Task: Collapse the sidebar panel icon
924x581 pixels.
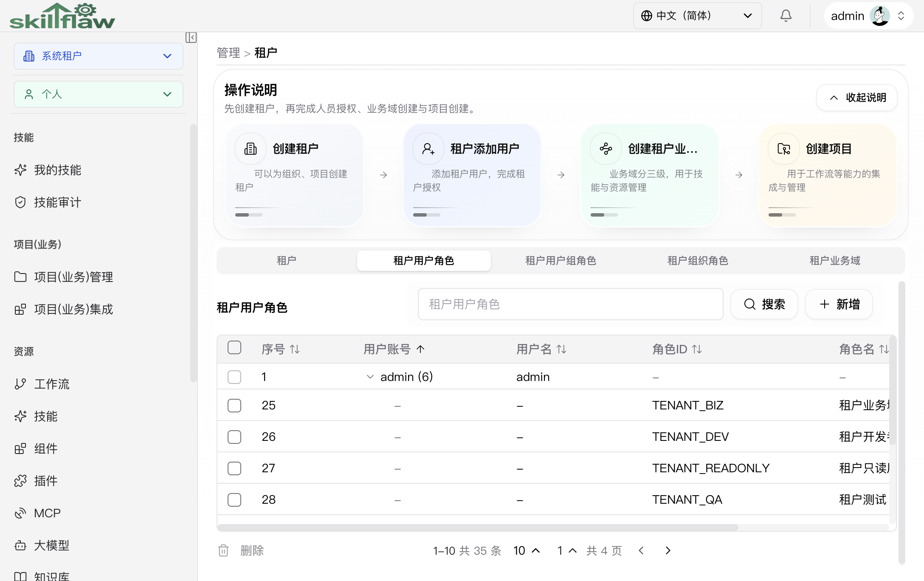Action: (x=191, y=37)
